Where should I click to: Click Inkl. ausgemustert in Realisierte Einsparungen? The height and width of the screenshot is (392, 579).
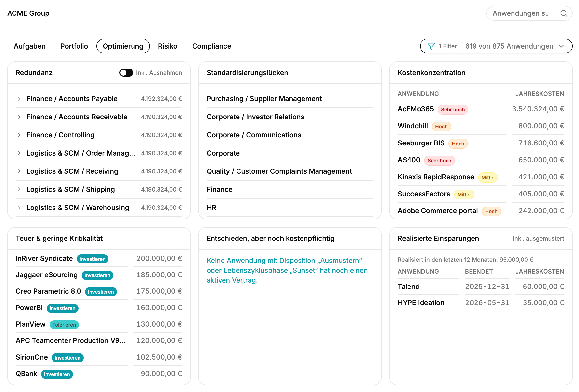[538, 239]
